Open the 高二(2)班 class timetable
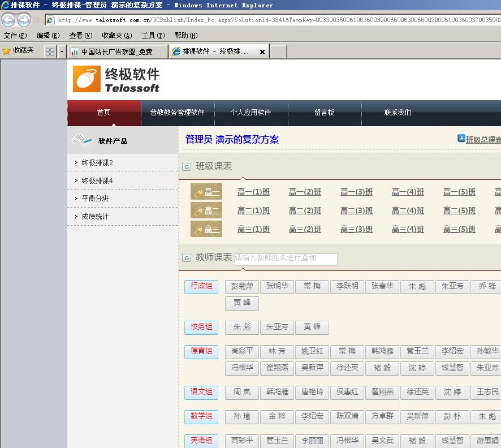The image size is (501, 448). point(305,210)
